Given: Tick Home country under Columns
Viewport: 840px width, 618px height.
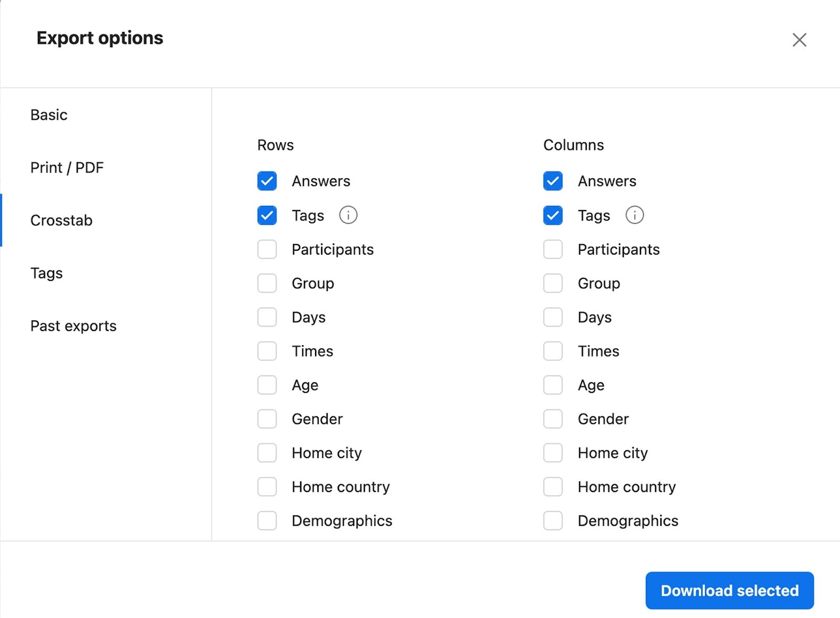Looking at the screenshot, I should 553,487.
